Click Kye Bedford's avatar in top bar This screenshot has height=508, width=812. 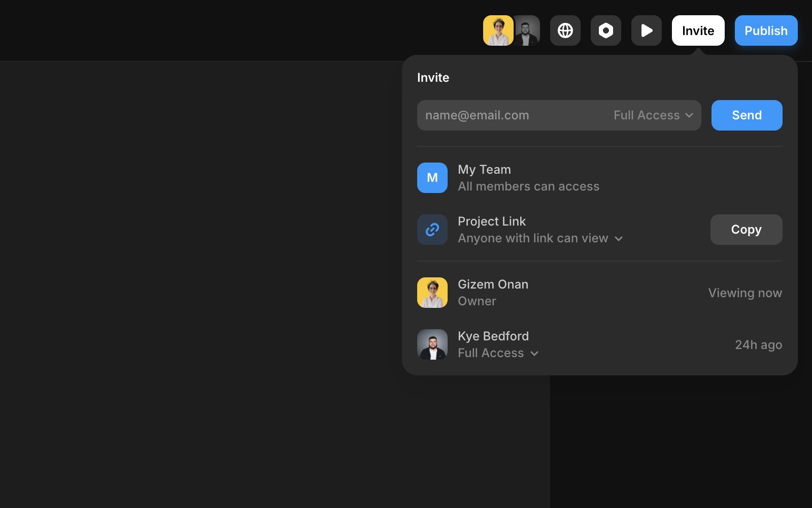(528, 30)
